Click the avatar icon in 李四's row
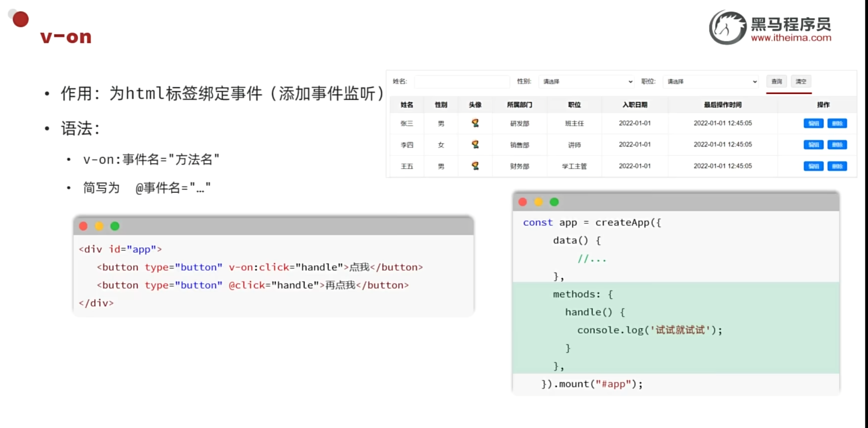Viewport: 868px width, 428px height. [x=475, y=145]
